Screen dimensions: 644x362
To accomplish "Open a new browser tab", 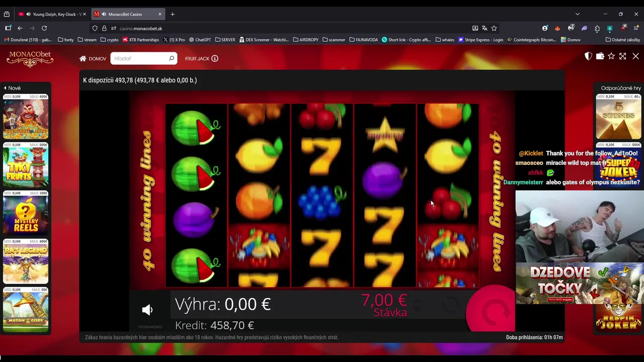I will [173, 14].
